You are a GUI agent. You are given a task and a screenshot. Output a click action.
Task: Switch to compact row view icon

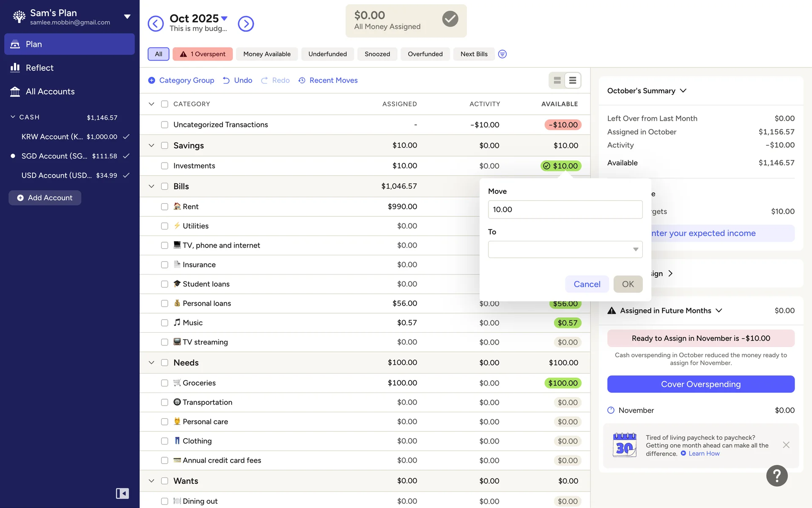[x=573, y=80]
